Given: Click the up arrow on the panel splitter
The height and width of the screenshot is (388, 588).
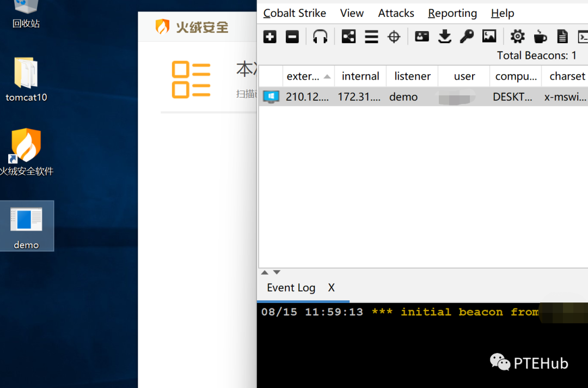Looking at the screenshot, I should [265, 272].
